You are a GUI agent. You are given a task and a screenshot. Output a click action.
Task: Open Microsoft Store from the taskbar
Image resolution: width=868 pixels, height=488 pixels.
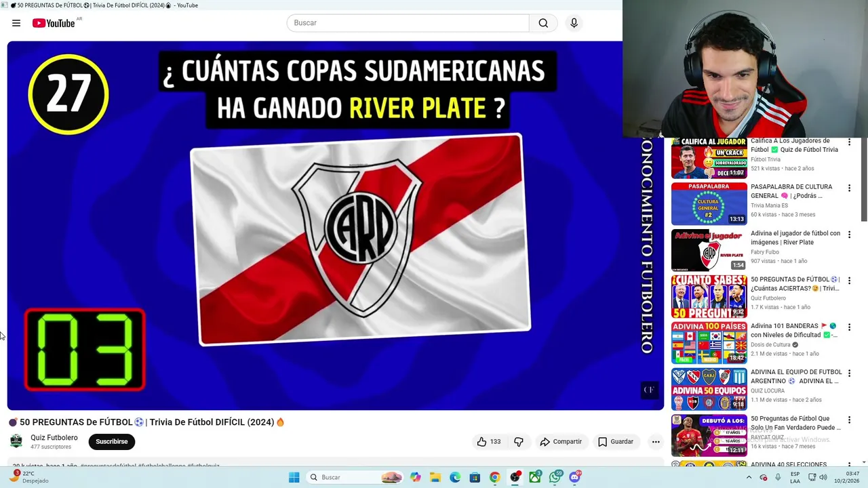point(475,478)
